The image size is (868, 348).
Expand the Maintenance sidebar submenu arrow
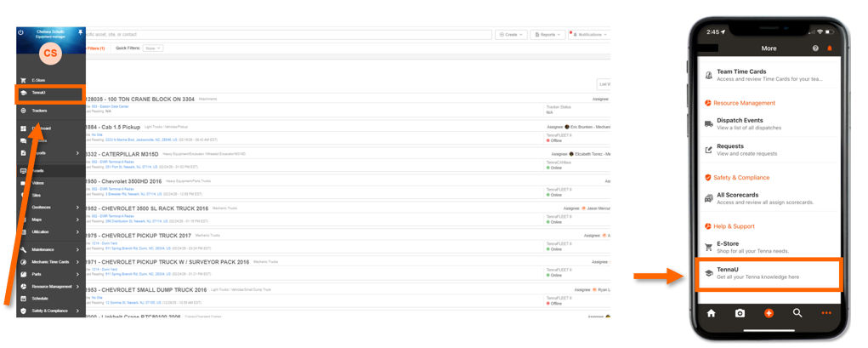tap(77, 249)
